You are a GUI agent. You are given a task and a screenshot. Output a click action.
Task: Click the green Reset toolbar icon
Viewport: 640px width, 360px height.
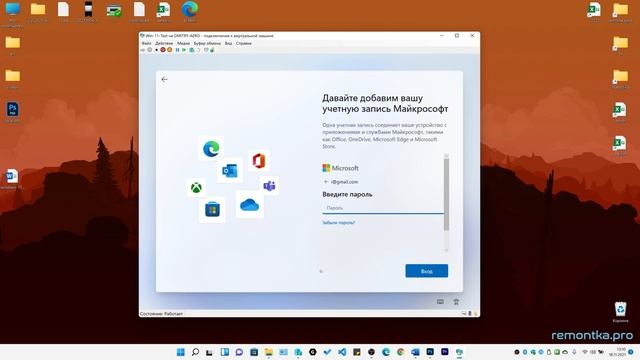pos(184,50)
